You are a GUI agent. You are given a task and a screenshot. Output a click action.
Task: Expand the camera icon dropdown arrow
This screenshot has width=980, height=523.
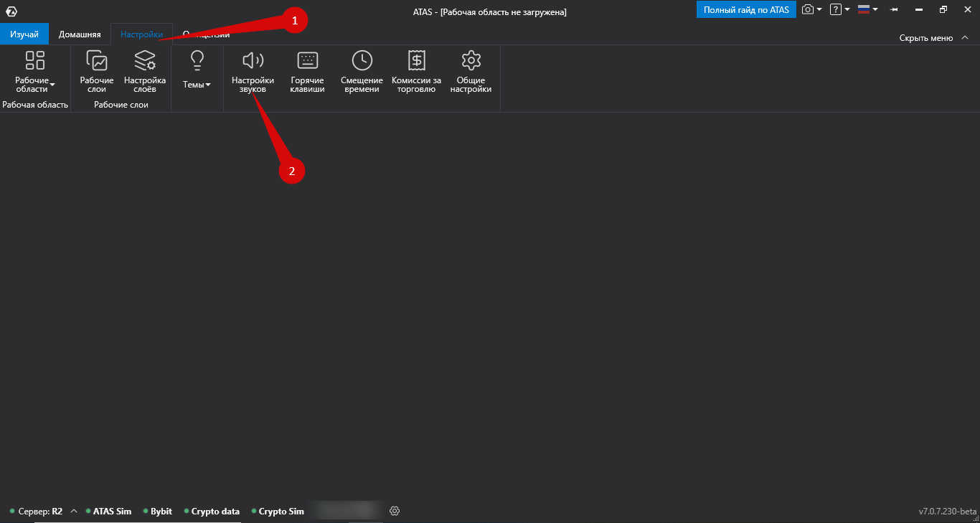click(819, 10)
